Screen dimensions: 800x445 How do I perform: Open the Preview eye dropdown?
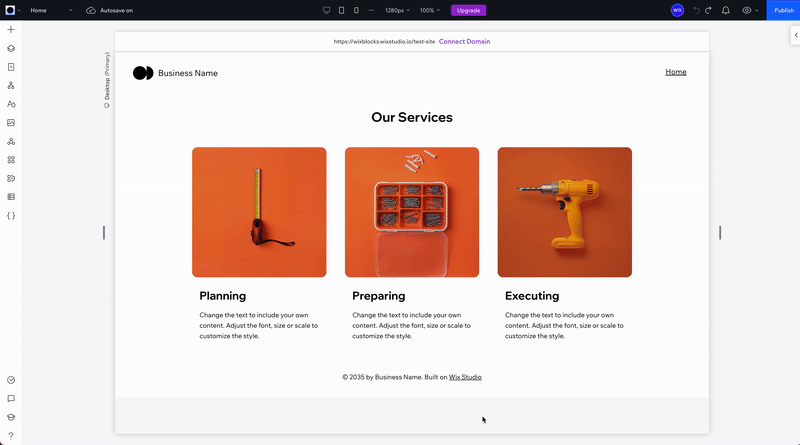(750, 10)
